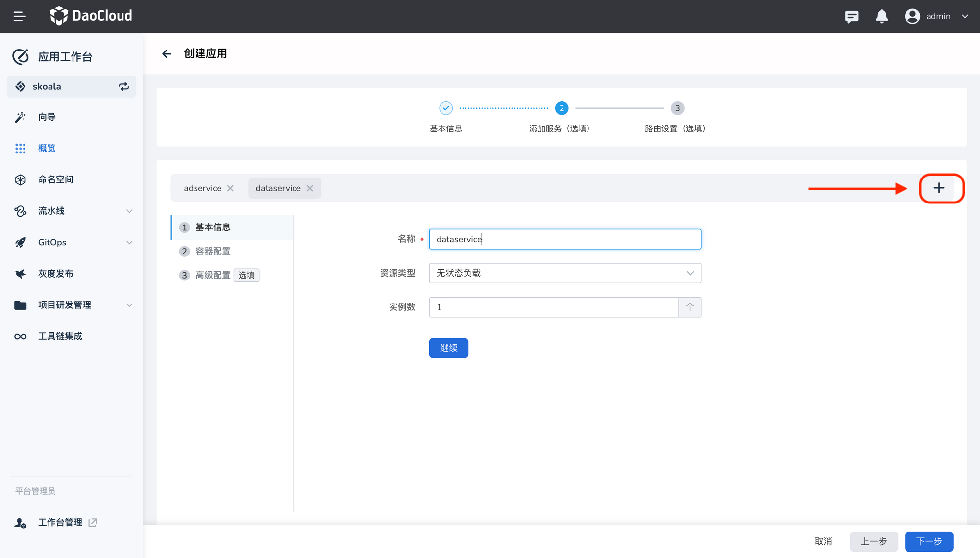Add a new service with plus button
This screenshot has width=980, height=558.
coord(939,188)
